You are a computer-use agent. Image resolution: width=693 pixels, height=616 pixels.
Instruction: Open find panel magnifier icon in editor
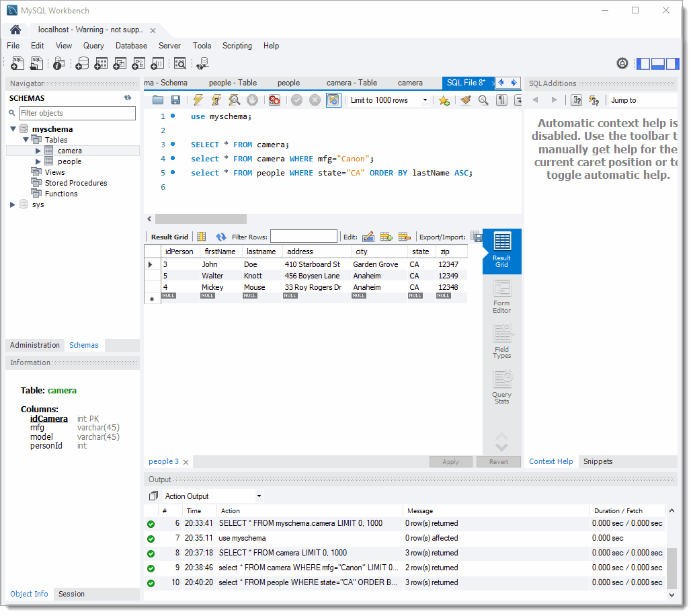[483, 100]
